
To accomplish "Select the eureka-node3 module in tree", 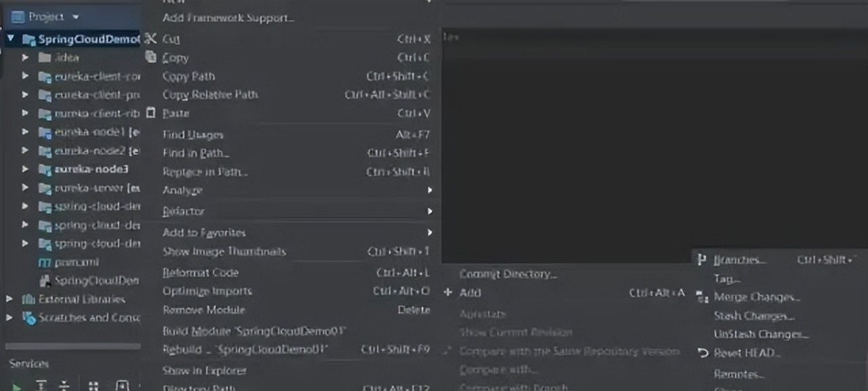I will coord(91,169).
